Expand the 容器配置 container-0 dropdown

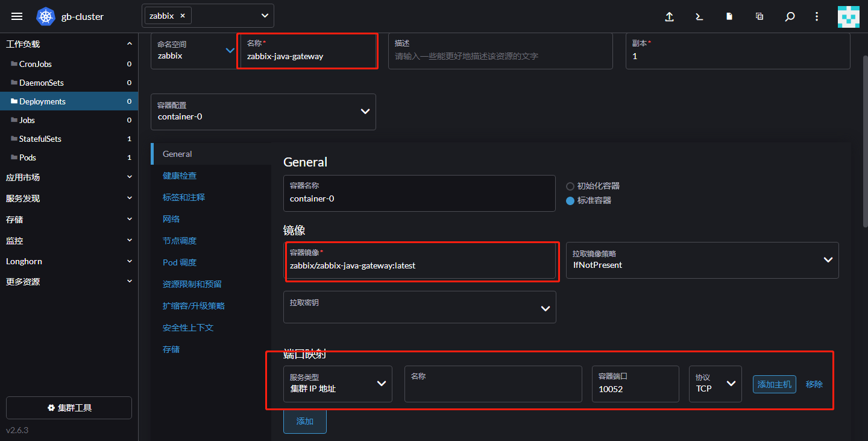pos(365,112)
